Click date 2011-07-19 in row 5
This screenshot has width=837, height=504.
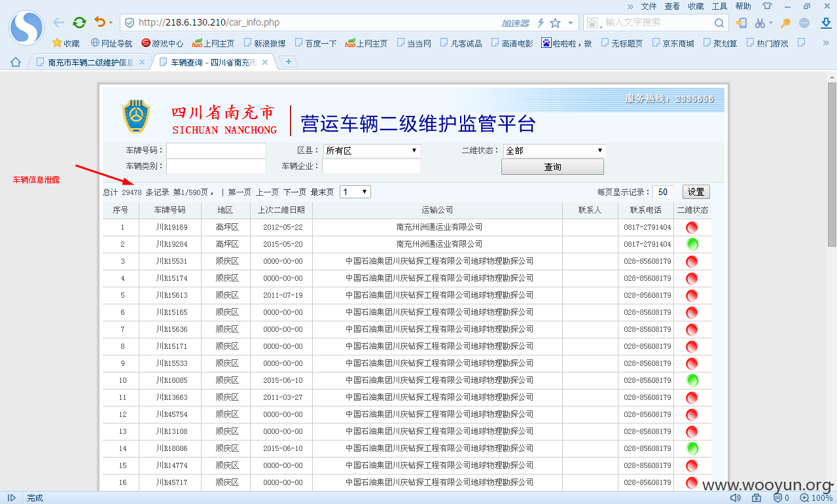coord(283,295)
